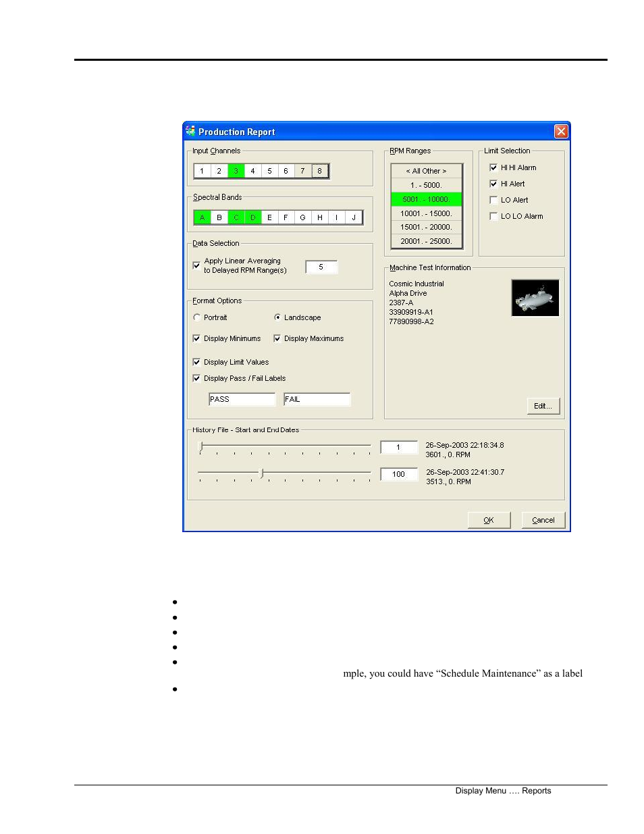
Task: Uncheck the HI HI Alarm checkbox
Action: coord(493,167)
